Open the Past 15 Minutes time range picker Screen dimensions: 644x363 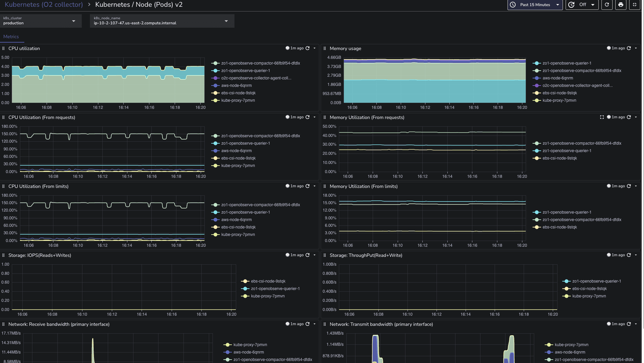click(535, 5)
